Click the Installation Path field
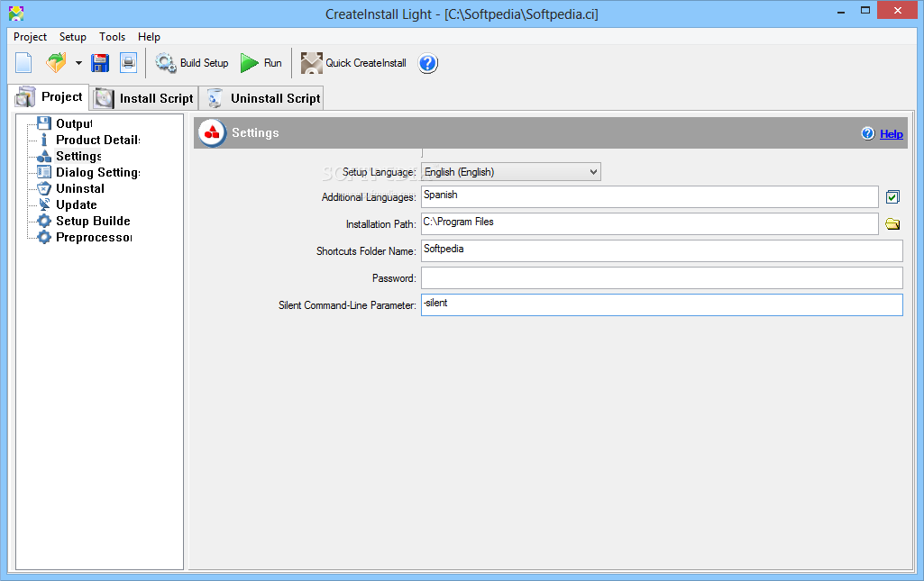The height and width of the screenshot is (581, 924). 649,223
